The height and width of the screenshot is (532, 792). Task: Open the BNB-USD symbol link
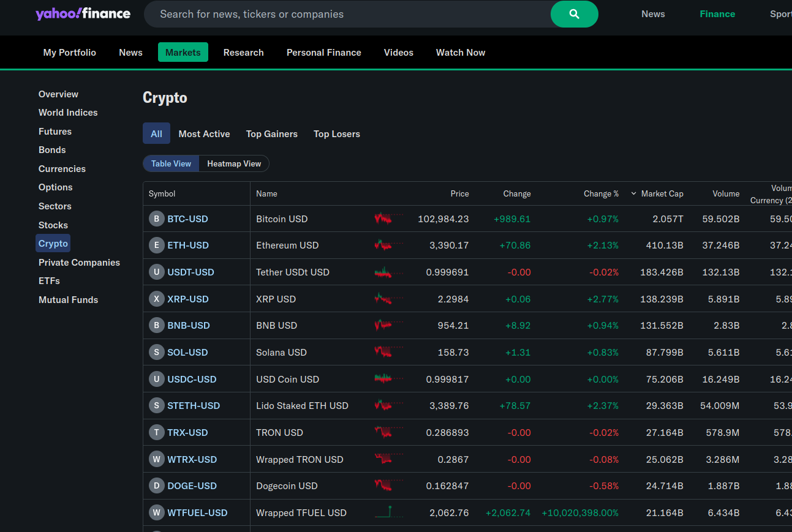pyautogui.click(x=189, y=326)
